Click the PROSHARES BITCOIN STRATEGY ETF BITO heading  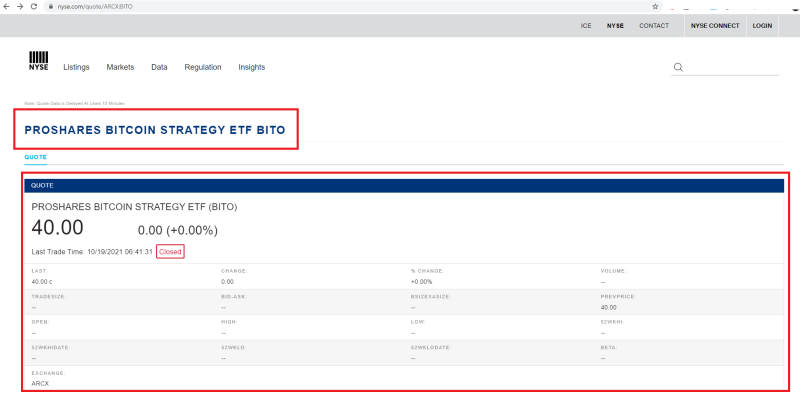click(155, 130)
